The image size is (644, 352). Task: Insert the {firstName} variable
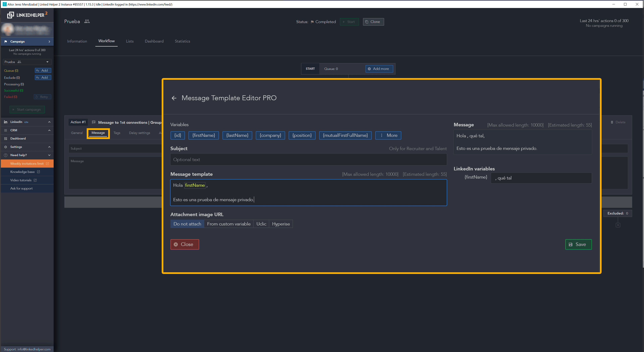point(203,135)
